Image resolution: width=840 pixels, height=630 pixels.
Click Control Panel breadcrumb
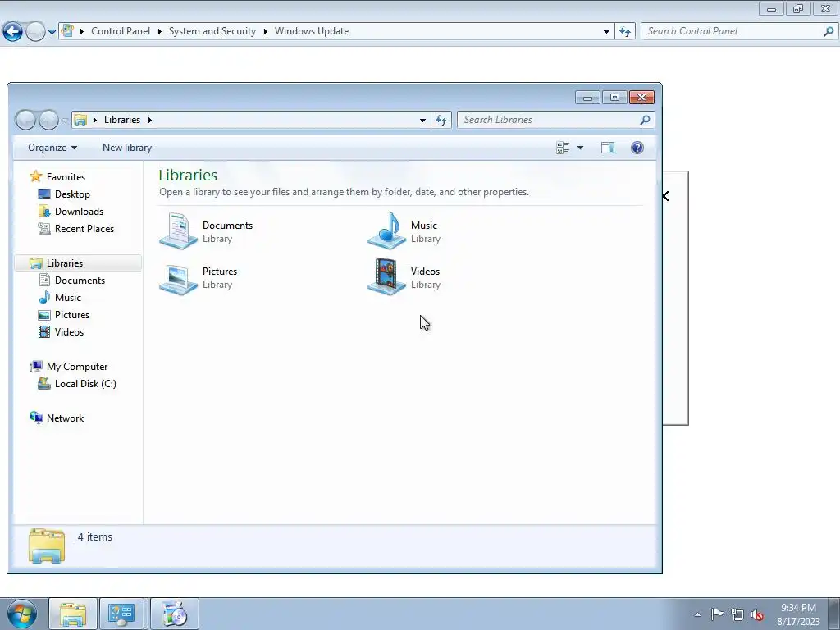121,31
